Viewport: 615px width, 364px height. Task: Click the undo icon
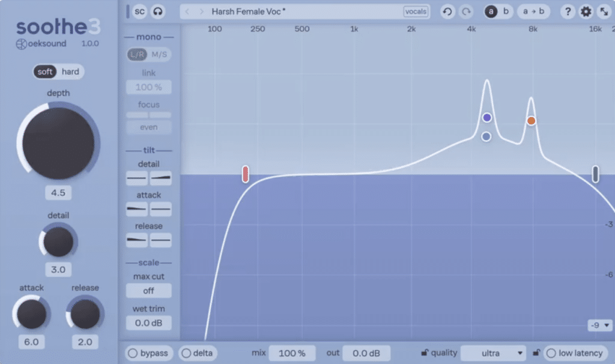point(447,12)
